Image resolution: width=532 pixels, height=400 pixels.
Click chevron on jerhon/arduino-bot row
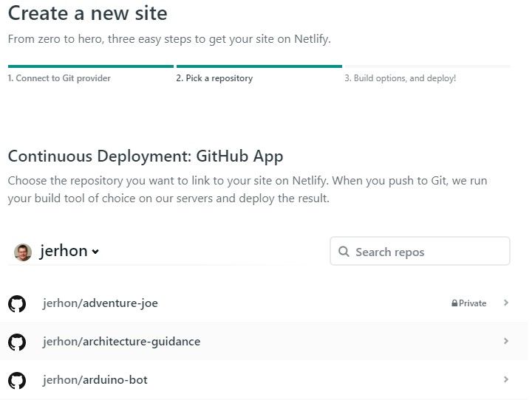[x=506, y=379]
